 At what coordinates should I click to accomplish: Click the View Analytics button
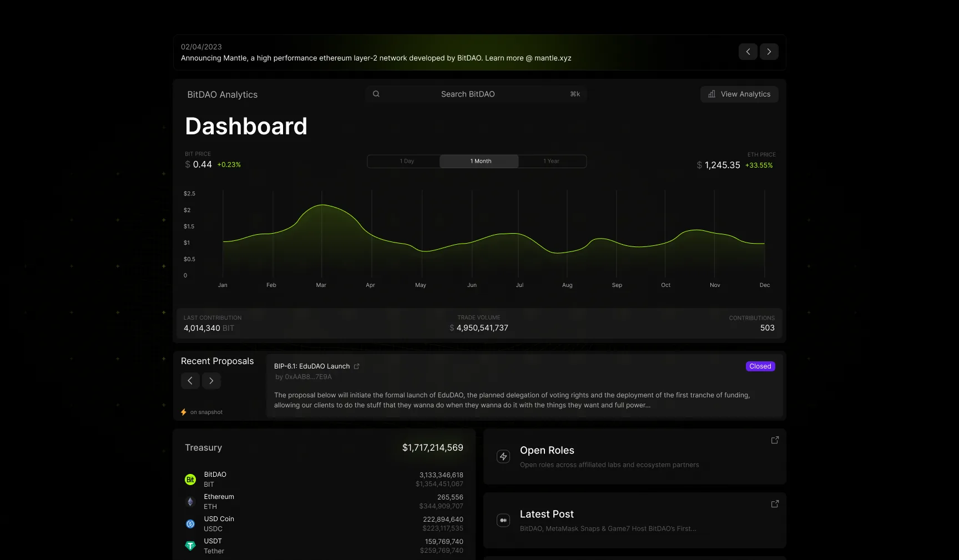click(x=739, y=94)
